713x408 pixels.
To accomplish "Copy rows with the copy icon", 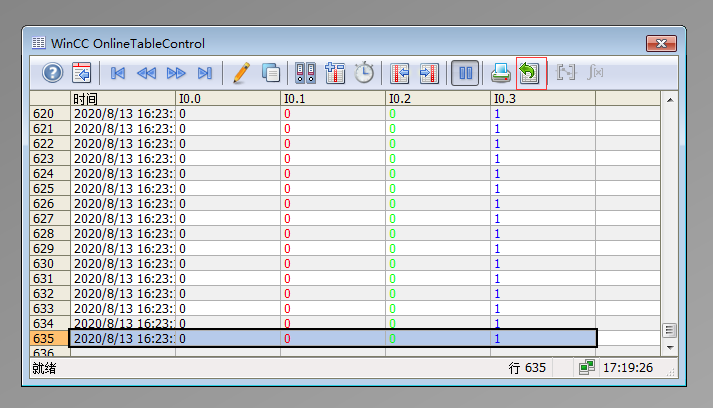I will (x=271, y=73).
